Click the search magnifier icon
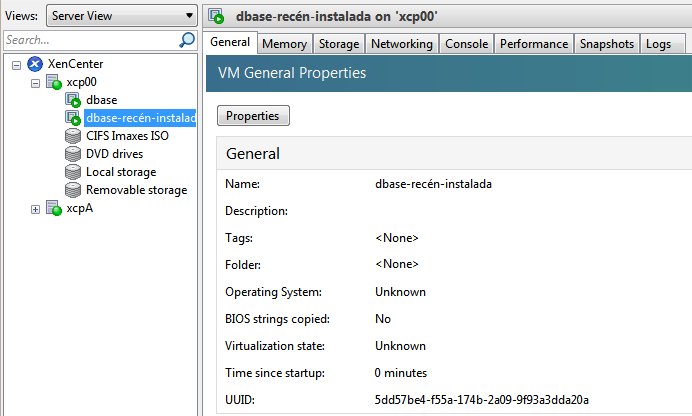 click(x=187, y=40)
